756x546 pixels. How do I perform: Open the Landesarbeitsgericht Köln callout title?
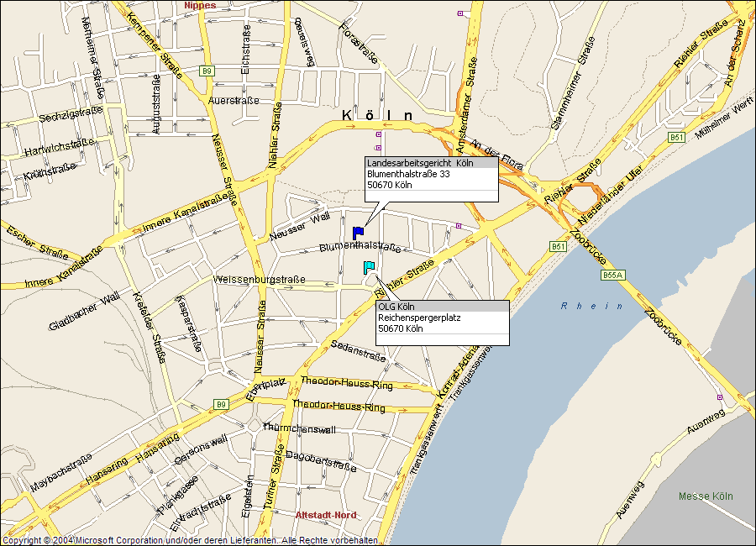coord(420,163)
